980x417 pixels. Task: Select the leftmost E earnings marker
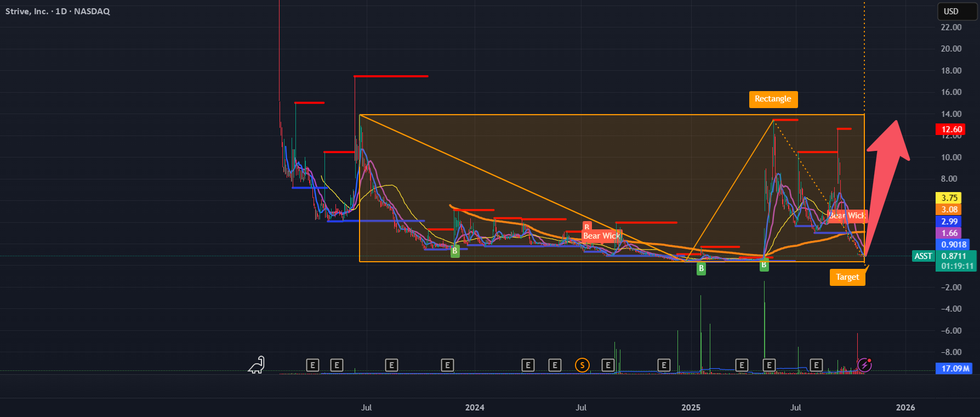coord(312,365)
